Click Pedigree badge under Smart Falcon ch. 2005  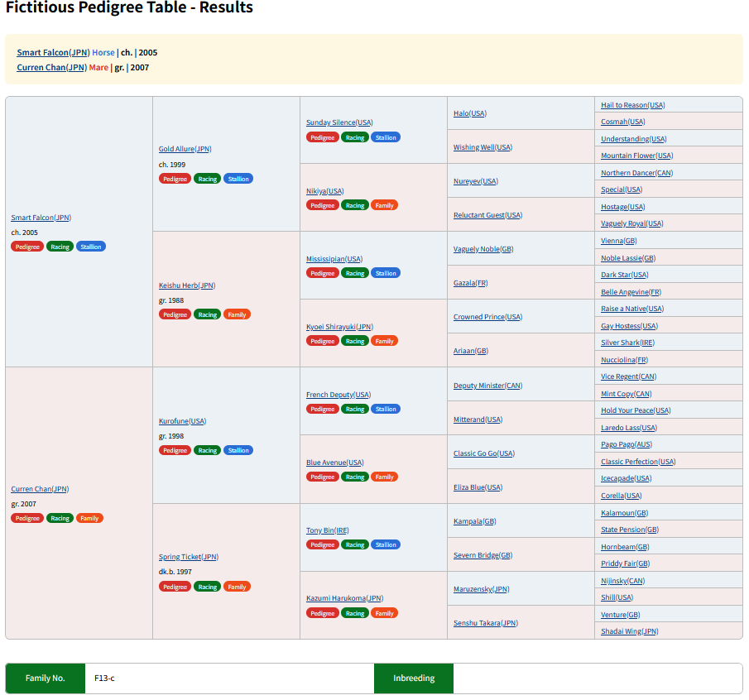click(27, 247)
